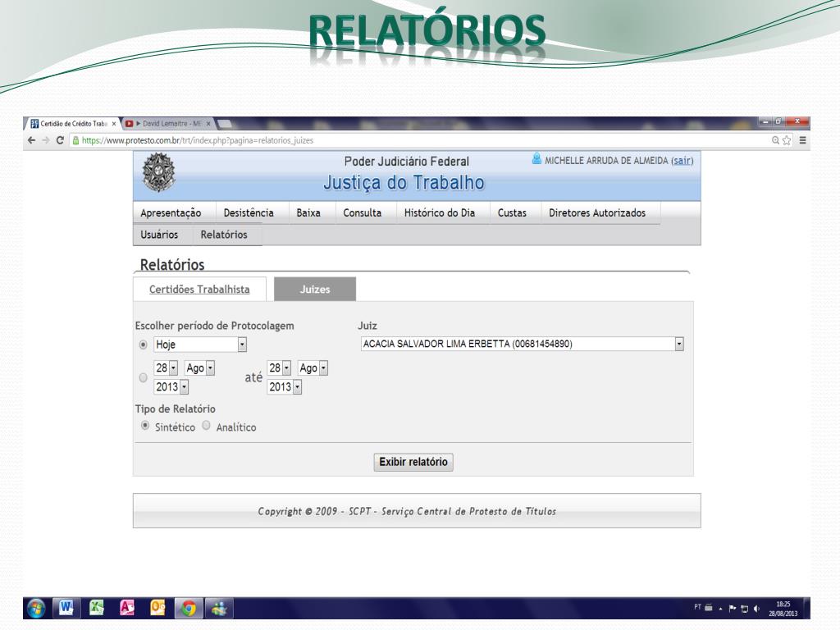Viewport: 840px width, 630px height.
Task: Click the browser address bar URL
Action: pyautogui.click(x=198, y=140)
